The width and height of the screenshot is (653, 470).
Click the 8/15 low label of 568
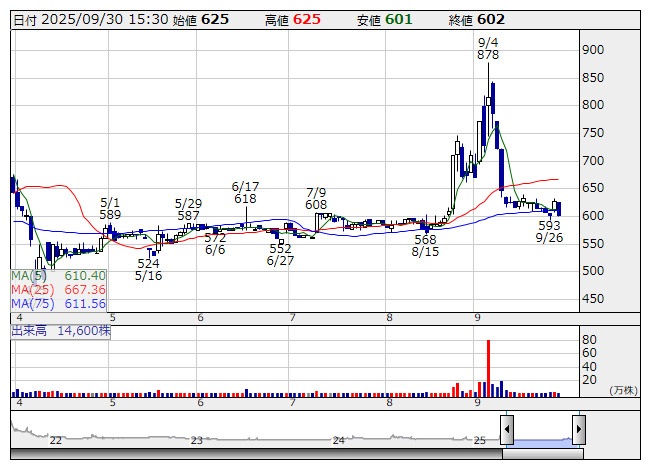coord(425,246)
